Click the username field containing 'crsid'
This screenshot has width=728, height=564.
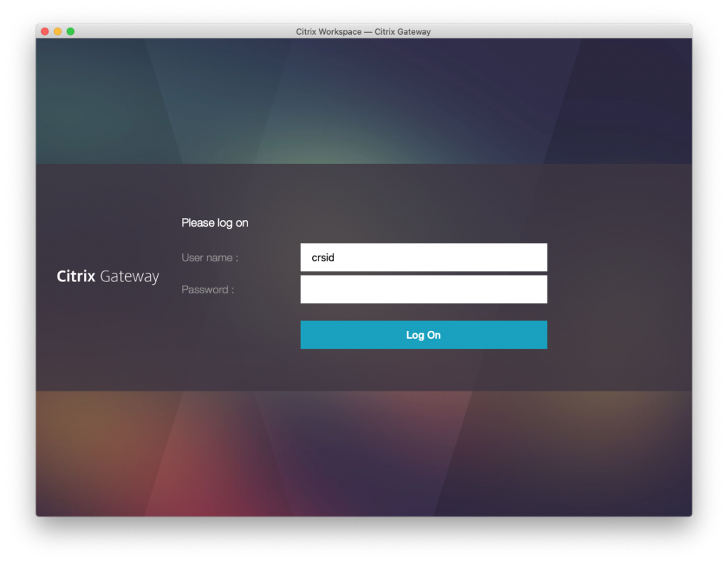(x=424, y=257)
